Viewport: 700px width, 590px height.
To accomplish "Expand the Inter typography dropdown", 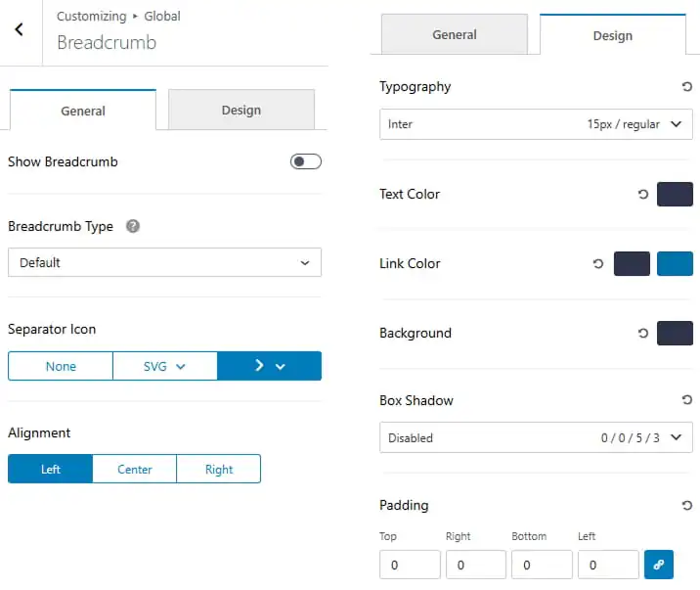I will 536,124.
